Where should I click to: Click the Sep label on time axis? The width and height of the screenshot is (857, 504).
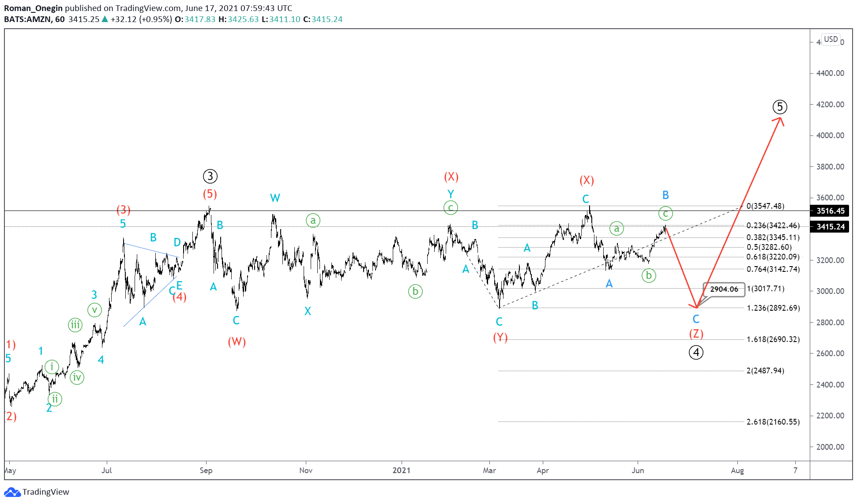(206, 470)
